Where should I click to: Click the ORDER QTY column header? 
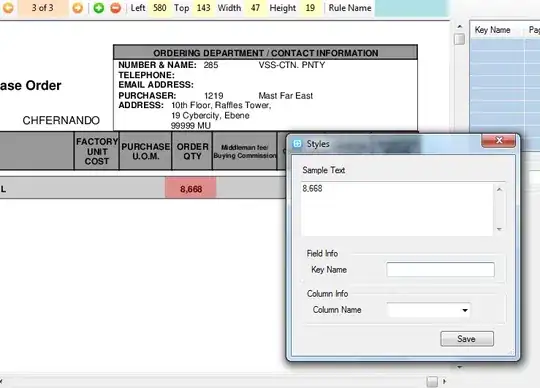click(192, 151)
